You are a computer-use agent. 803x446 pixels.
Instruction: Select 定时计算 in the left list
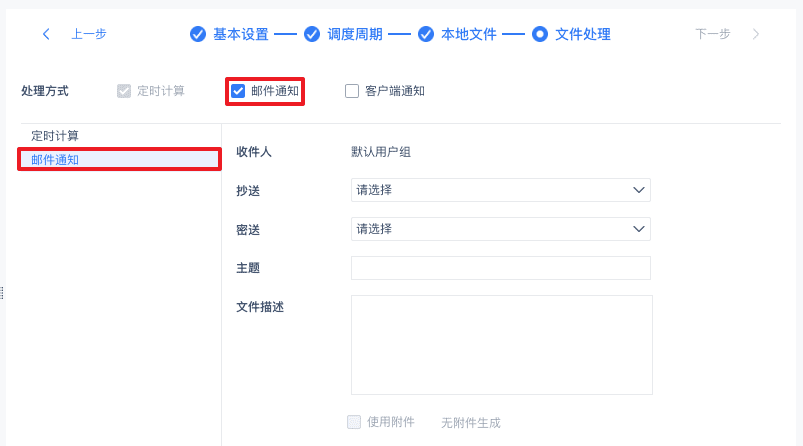55,135
